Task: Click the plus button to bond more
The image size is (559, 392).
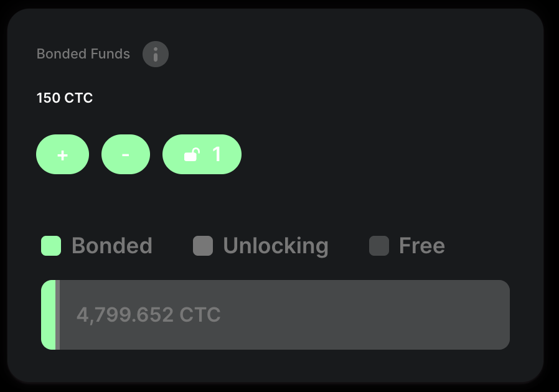Action: click(x=62, y=154)
